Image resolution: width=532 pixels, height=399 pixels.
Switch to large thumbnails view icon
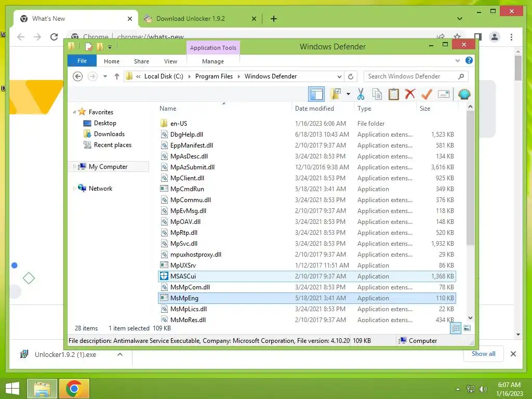(467, 328)
